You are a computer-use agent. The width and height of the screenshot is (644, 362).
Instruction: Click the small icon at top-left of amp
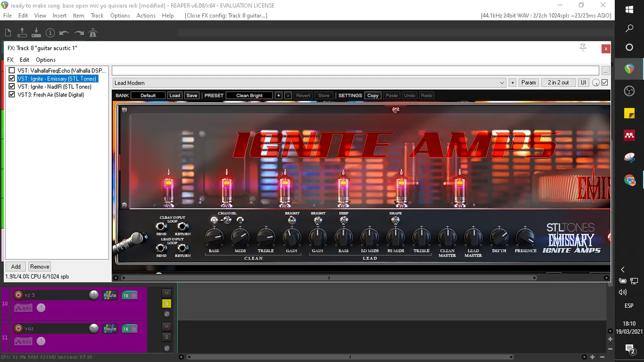pos(124,110)
